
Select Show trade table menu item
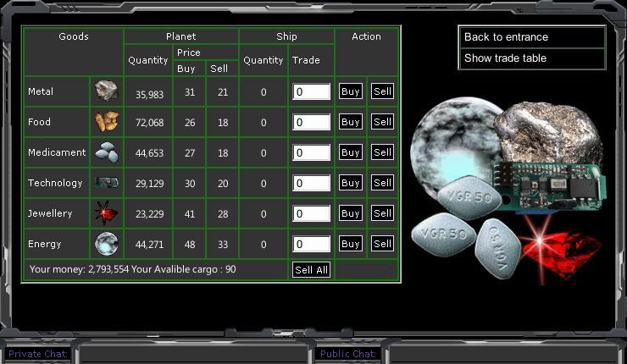[532, 58]
